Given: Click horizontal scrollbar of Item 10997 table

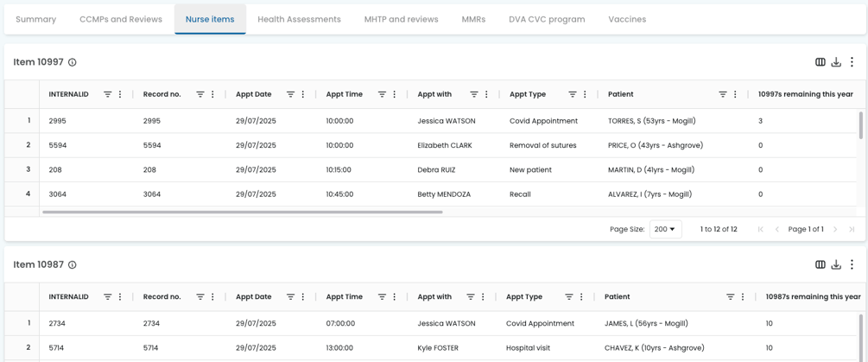Looking at the screenshot, I should coord(243,212).
